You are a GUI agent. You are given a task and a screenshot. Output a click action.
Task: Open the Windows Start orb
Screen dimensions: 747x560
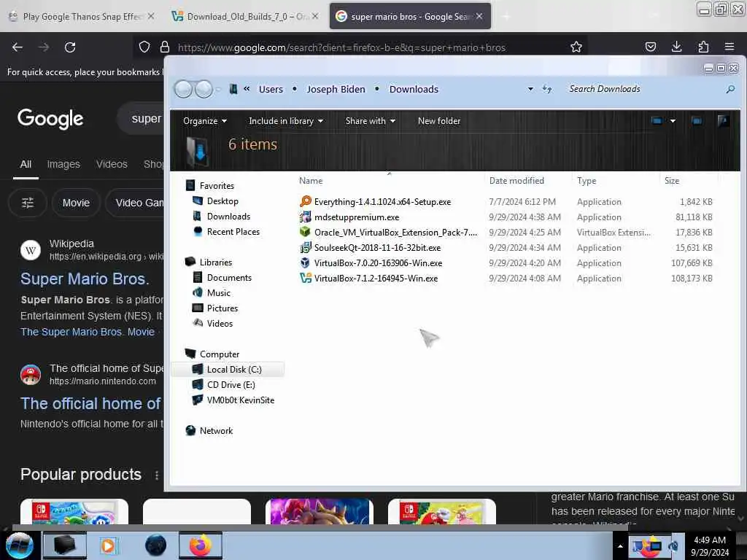pos(20,545)
